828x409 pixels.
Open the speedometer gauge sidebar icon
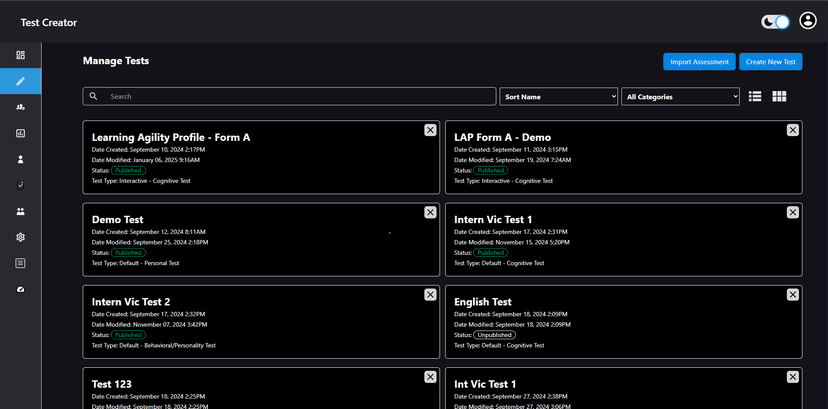click(21, 289)
